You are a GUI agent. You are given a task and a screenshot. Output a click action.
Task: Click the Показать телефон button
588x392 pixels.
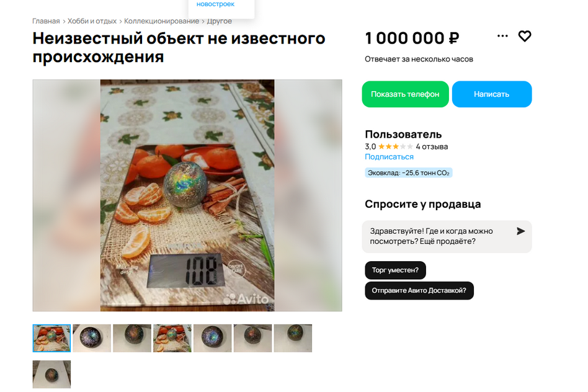pos(405,94)
